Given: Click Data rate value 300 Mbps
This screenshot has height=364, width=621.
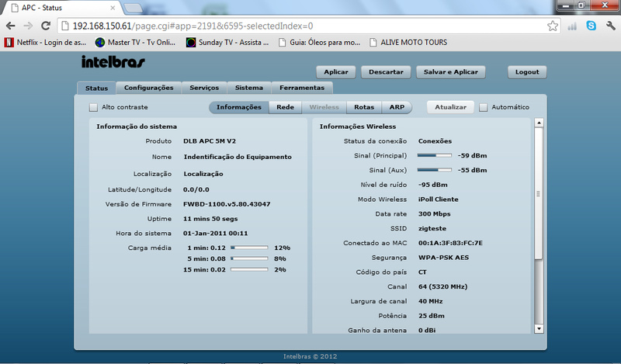Looking at the screenshot, I should coord(434,214).
